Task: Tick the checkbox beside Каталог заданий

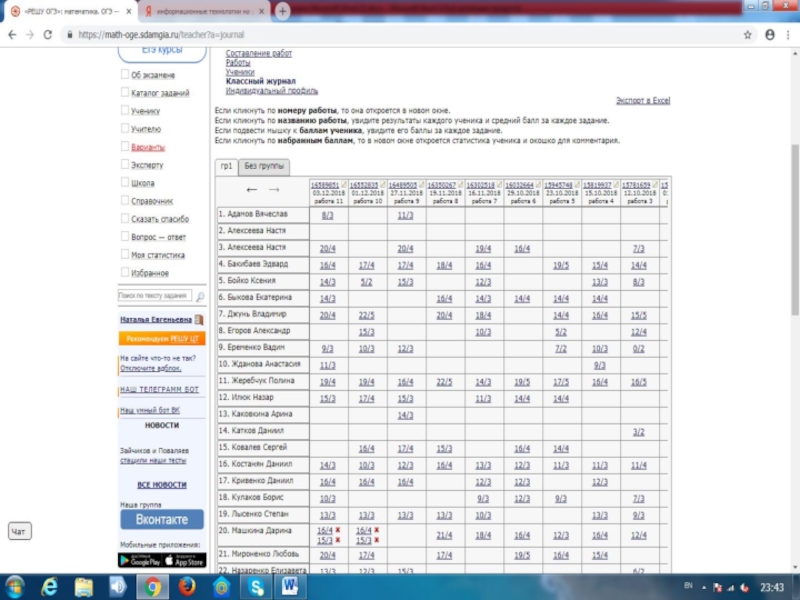Action: (x=124, y=92)
